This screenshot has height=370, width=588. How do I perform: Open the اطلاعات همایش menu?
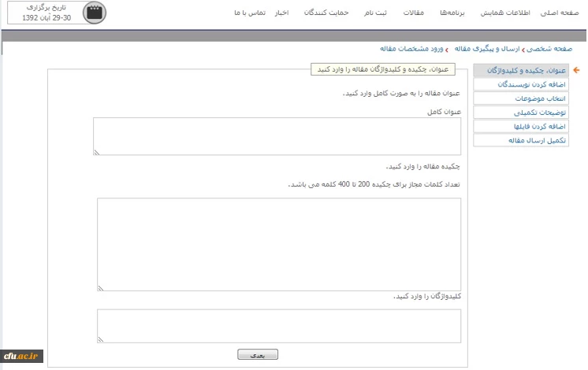click(x=515, y=13)
